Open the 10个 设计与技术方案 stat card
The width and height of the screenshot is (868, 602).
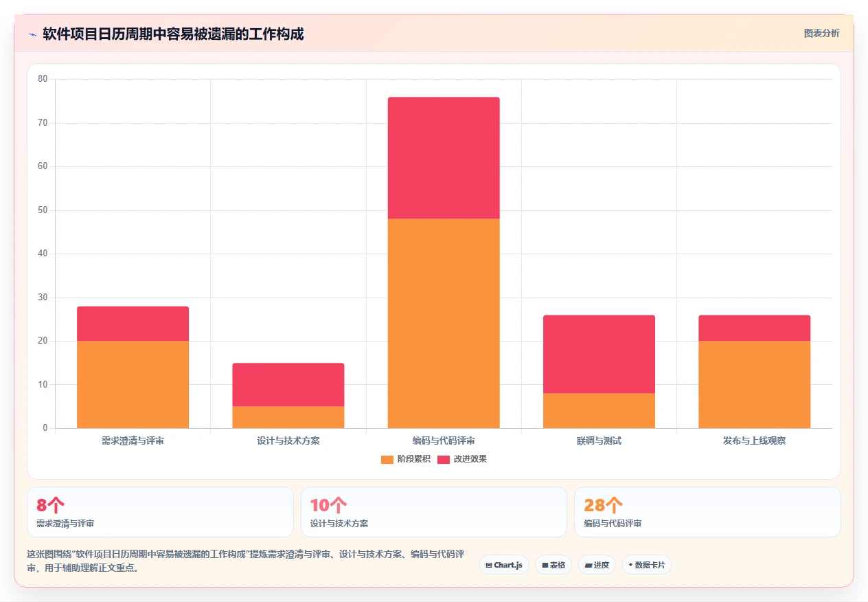pos(434,512)
